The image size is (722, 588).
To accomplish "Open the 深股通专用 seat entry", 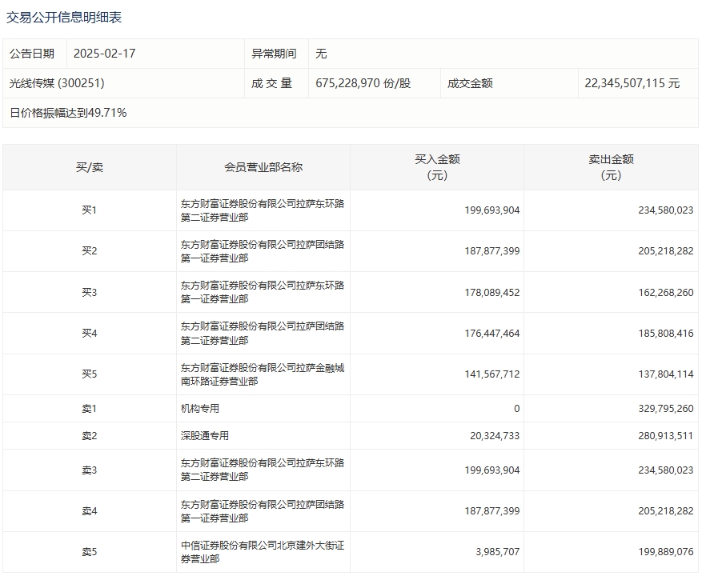I will 205,436.
